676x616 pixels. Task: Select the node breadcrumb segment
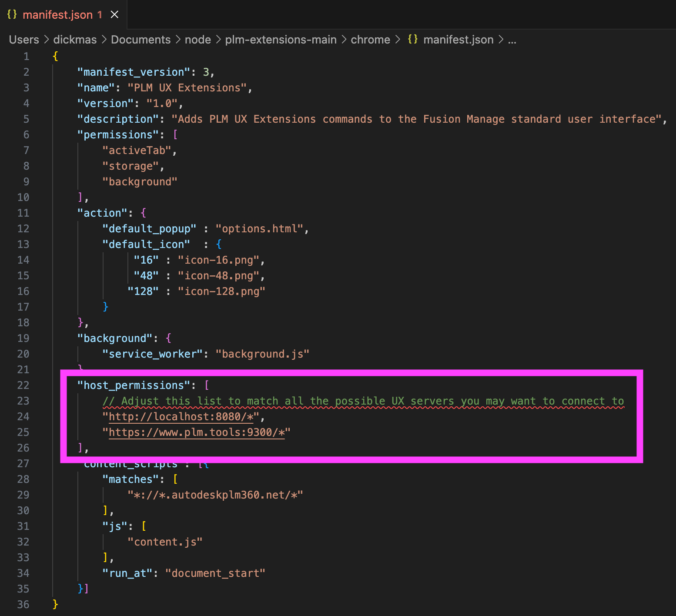click(197, 40)
